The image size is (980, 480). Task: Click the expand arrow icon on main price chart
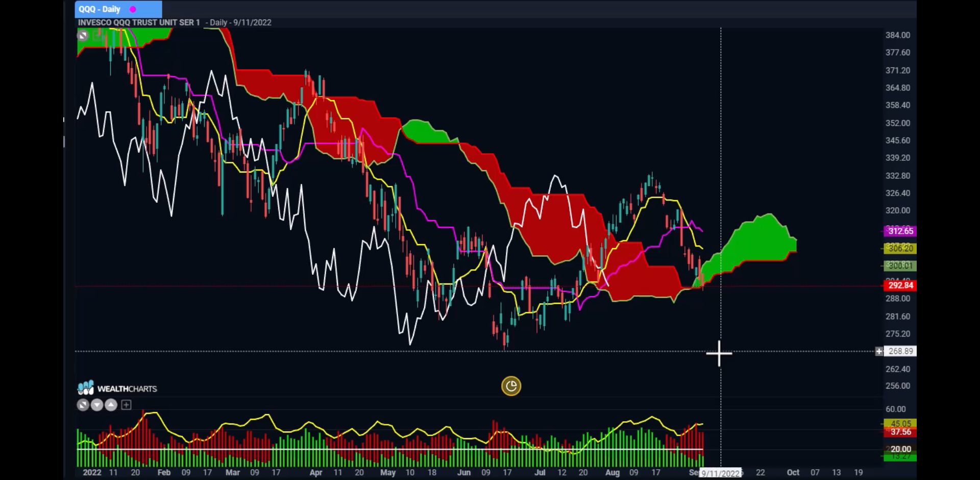[x=83, y=35]
